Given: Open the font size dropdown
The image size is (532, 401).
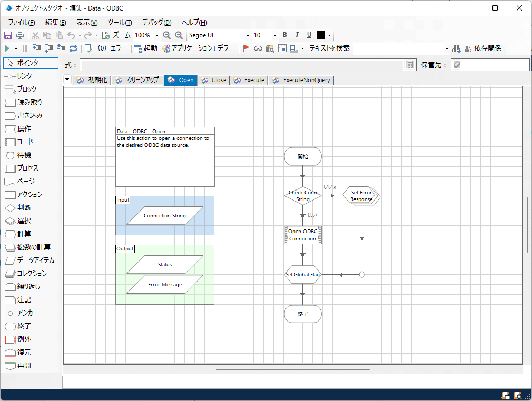Looking at the screenshot, I should pyautogui.click(x=275, y=35).
